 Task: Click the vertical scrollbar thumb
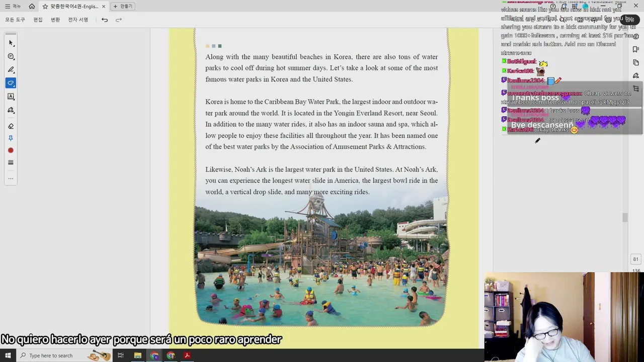(625, 217)
